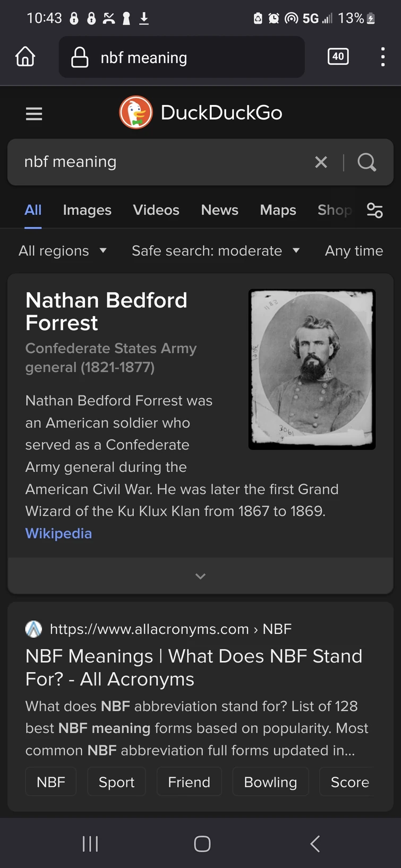This screenshot has width=401, height=868.
Task: Tap the browser home icon
Action: click(25, 56)
